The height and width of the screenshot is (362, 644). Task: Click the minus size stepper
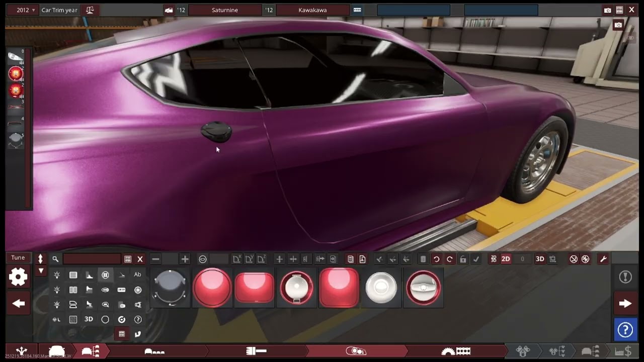(x=155, y=259)
